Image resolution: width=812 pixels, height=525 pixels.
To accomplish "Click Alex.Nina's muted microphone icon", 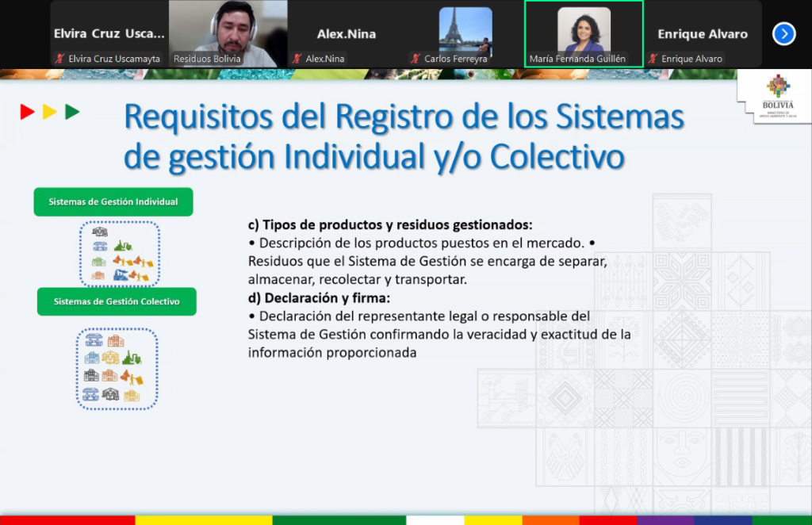I will pyautogui.click(x=297, y=59).
